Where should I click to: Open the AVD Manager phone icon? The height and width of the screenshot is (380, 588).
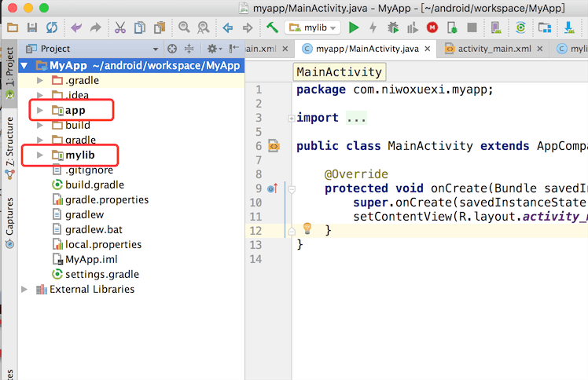[496, 27]
